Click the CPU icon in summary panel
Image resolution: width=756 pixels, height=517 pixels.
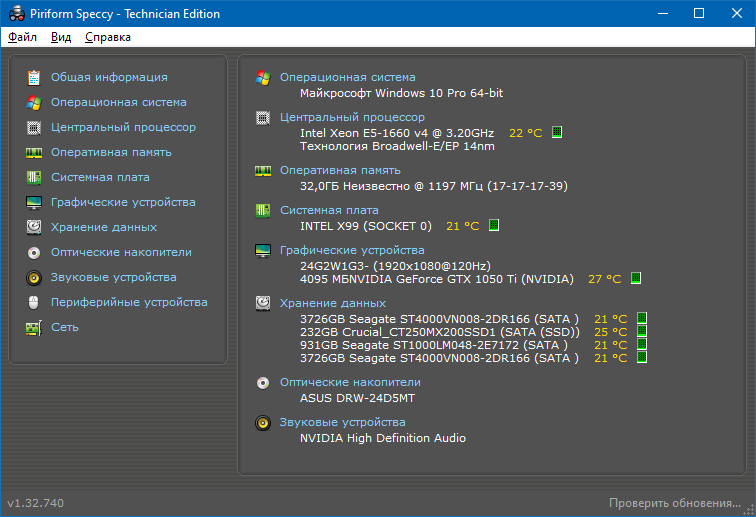point(263,117)
